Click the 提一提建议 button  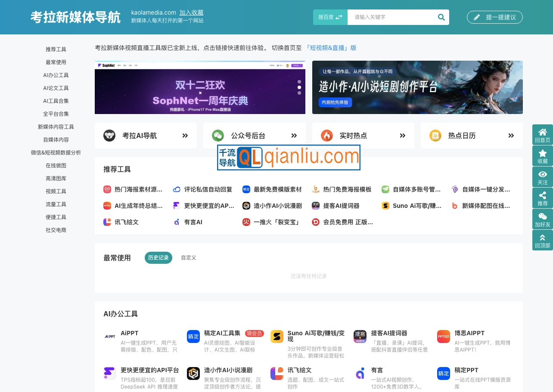(x=494, y=17)
